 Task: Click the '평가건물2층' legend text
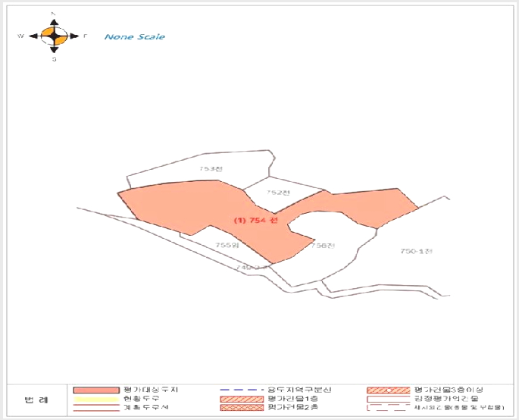[293, 407]
